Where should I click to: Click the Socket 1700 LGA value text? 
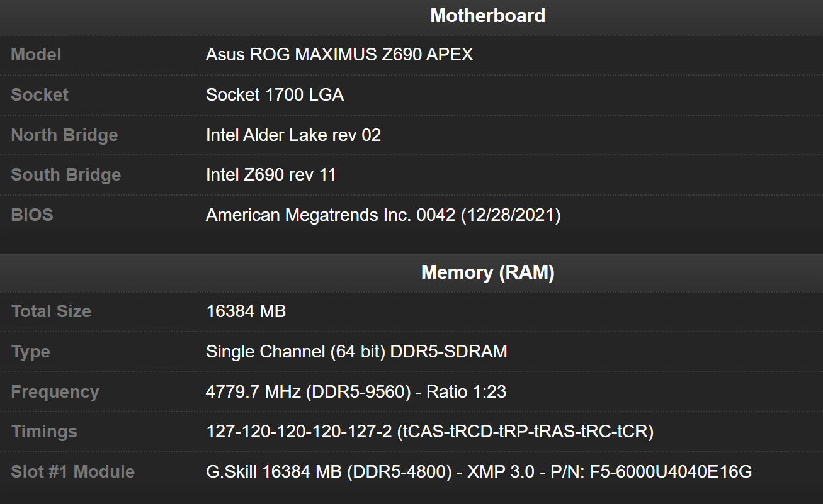tap(275, 94)
